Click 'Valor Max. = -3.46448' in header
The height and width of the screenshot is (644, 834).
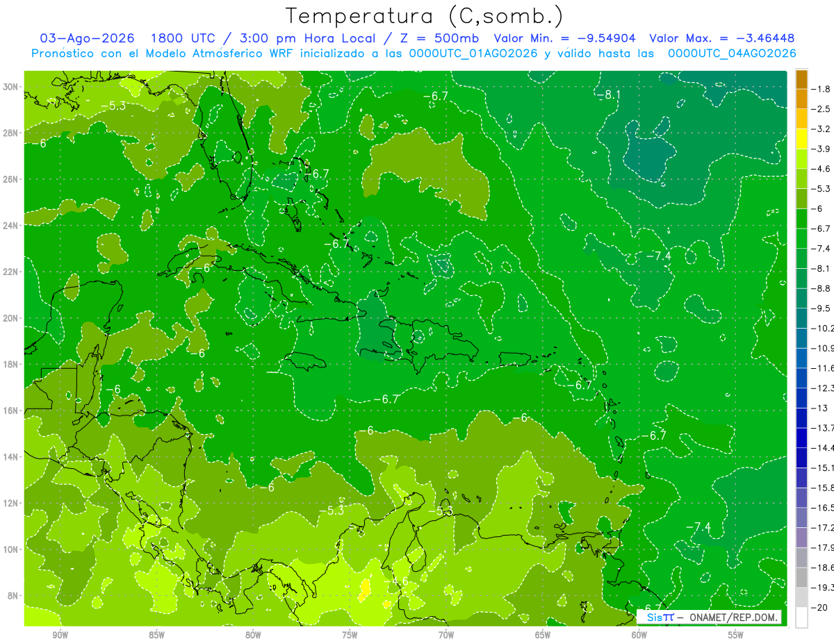pos(722,38)
